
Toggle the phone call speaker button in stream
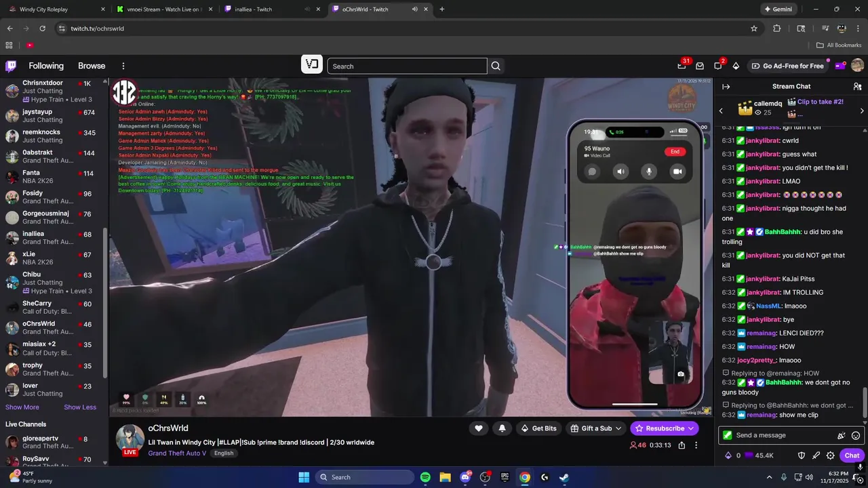tap(620, 171)
